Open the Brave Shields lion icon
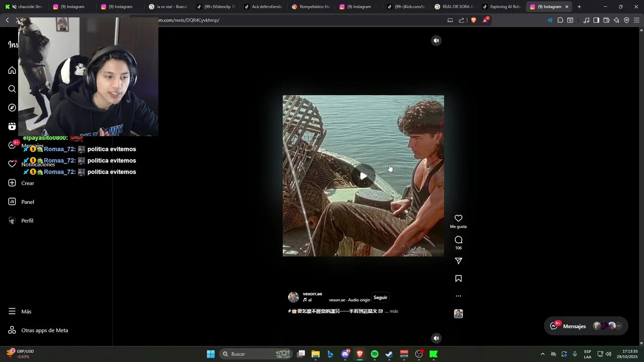This screenshot has height=362, width=644. click(473, 20)
